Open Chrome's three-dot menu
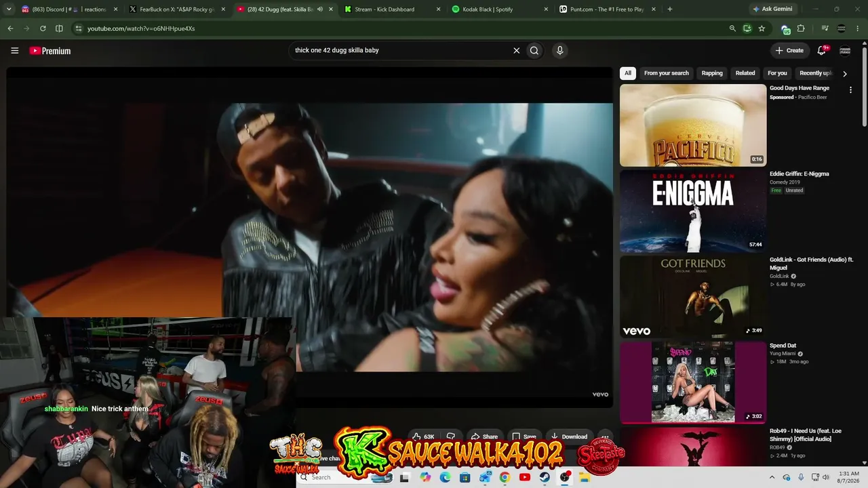Screen dimensions: 868x488 (x=858, y=28)
